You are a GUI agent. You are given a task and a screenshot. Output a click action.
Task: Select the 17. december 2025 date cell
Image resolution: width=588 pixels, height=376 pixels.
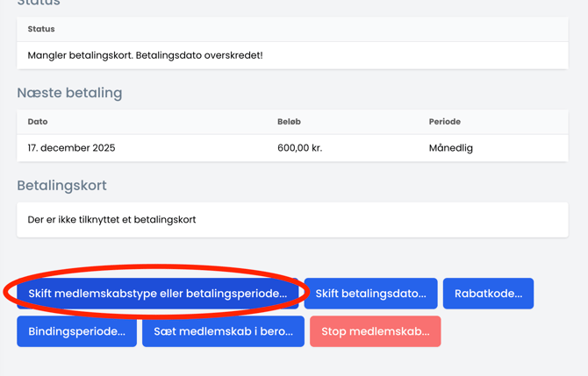pyautogui.click(x=71, y=148)
